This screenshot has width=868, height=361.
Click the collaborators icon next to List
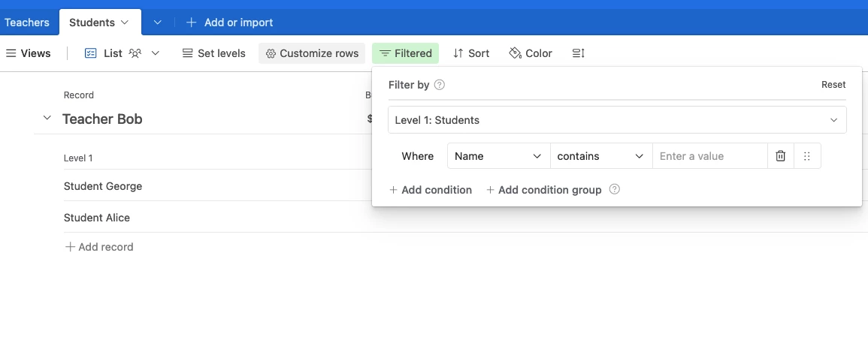(135, 53)
